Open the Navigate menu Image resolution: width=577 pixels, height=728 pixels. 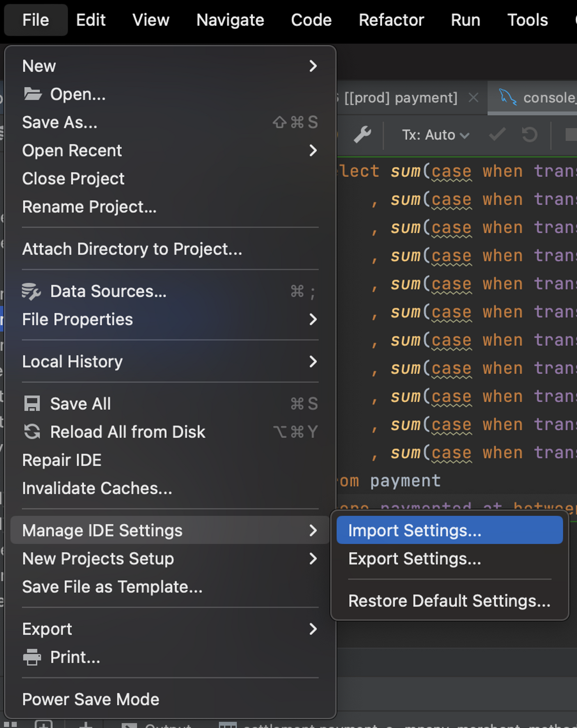tap(230, 20)
